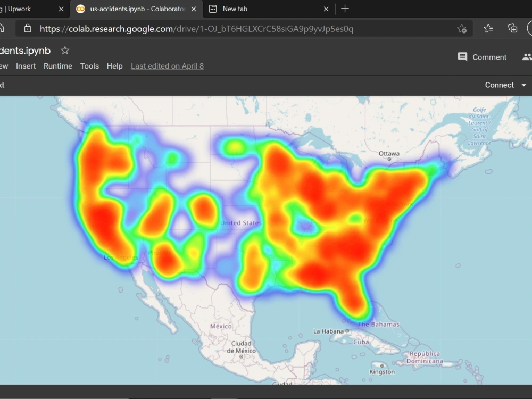The image size is (532, 399).
Task: Open a new browser tab with plus icon
Action: 345,9
